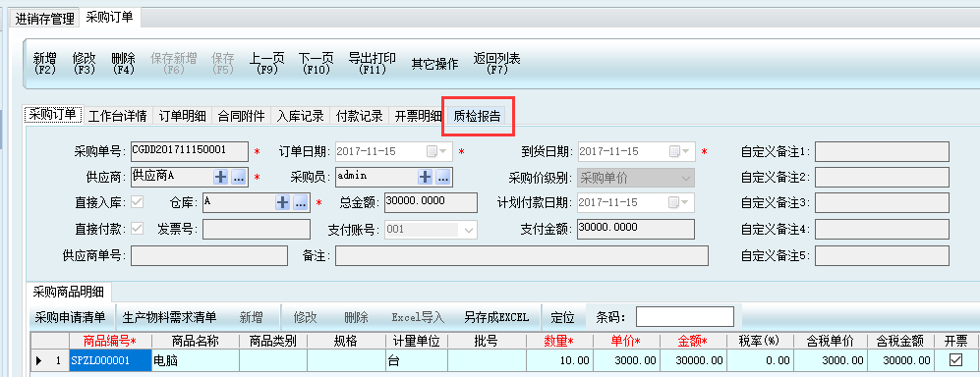The image size is (980, 377).
Task: Click 修改 (F3) toolbar button
Action: tap(84, 63)
